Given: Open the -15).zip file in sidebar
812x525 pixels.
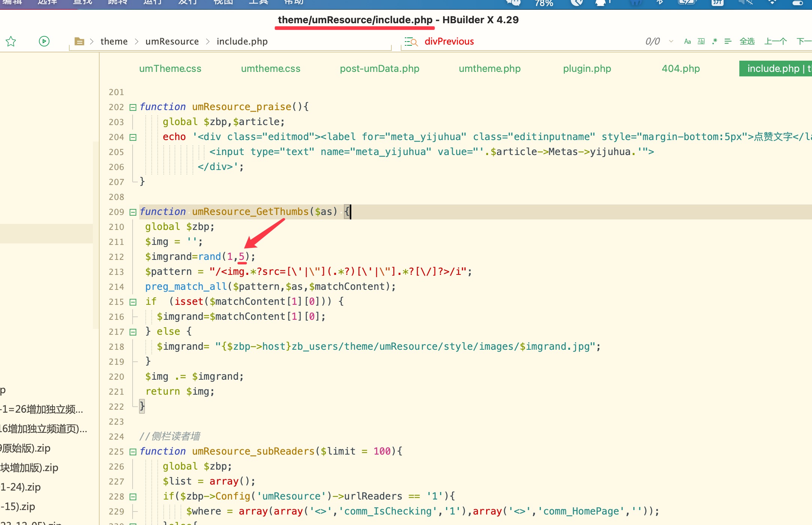Looking at the screenshot, I should click(x=18, y=507).
